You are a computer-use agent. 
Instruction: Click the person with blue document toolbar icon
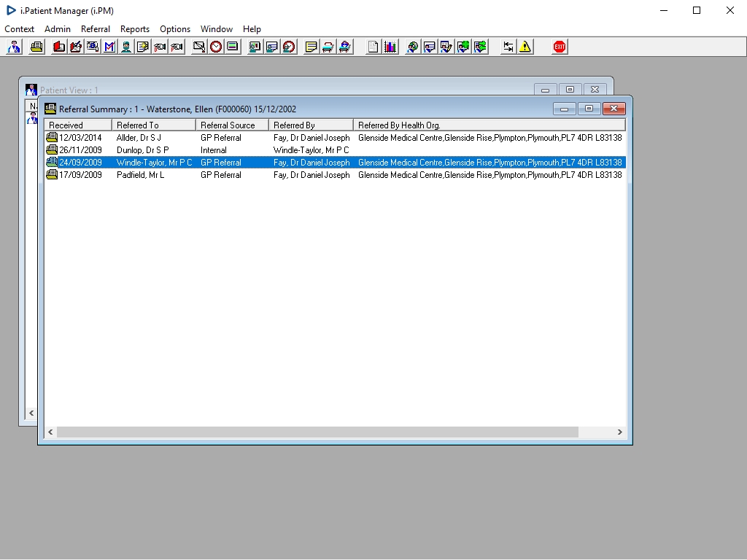coord(272,47)
